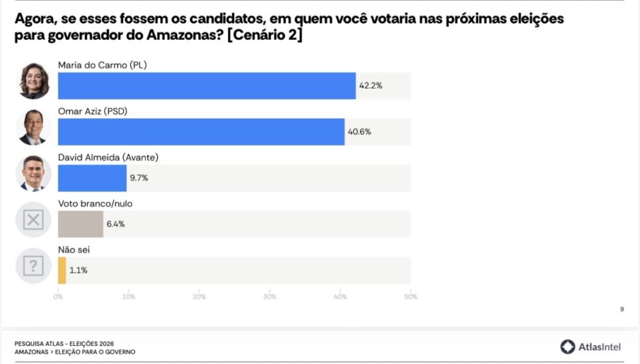Click the yellow 'Não sei' bar
The width and height of the screenshot is (640, 364).
62,270
